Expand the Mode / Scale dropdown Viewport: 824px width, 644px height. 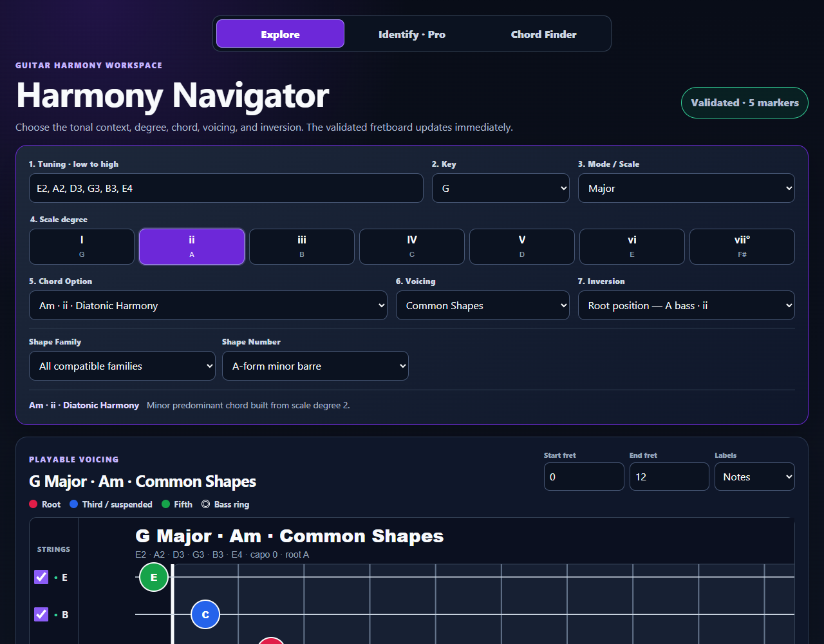pyautogui.click(x=686, y=188)
